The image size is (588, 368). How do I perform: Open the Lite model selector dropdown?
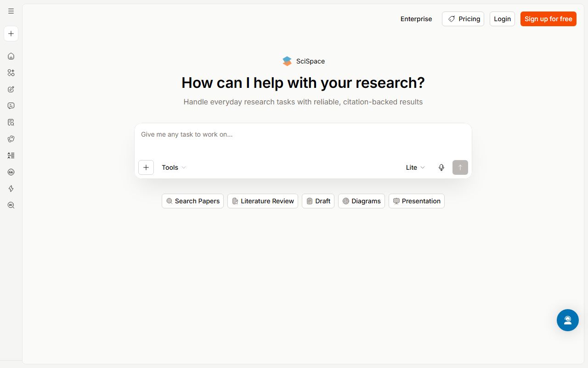point(416,167)
